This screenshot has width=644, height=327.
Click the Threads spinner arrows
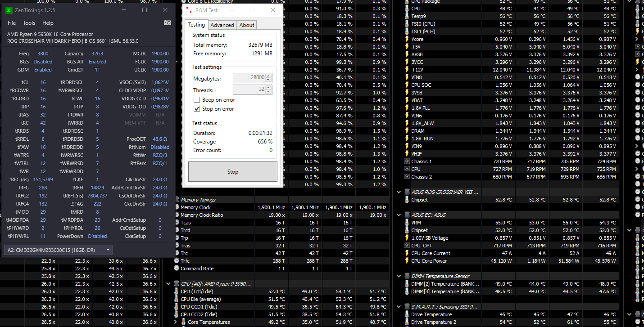coord(269,90)
